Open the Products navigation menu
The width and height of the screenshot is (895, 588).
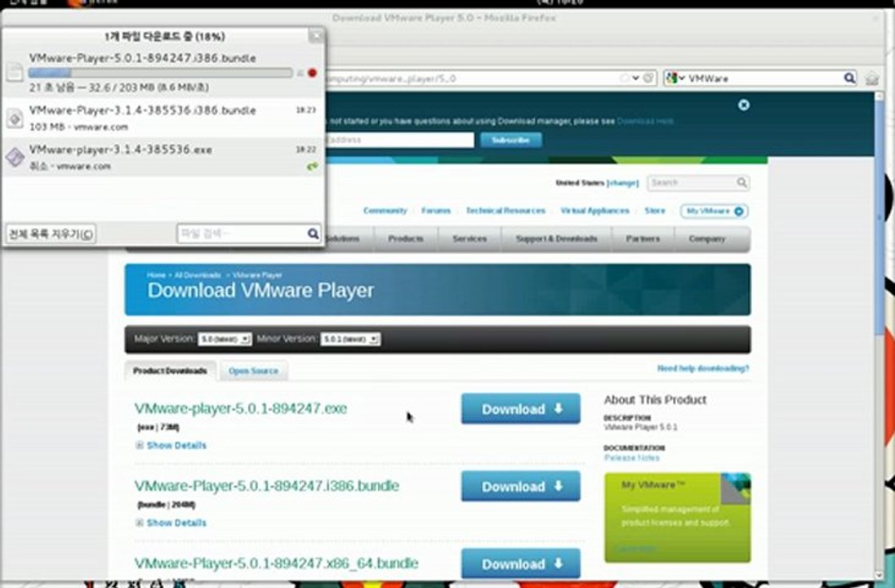click(x=406, y=238)
